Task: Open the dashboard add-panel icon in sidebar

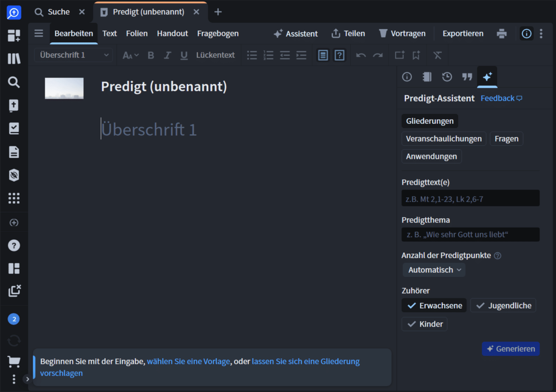Action: (14, 36)
